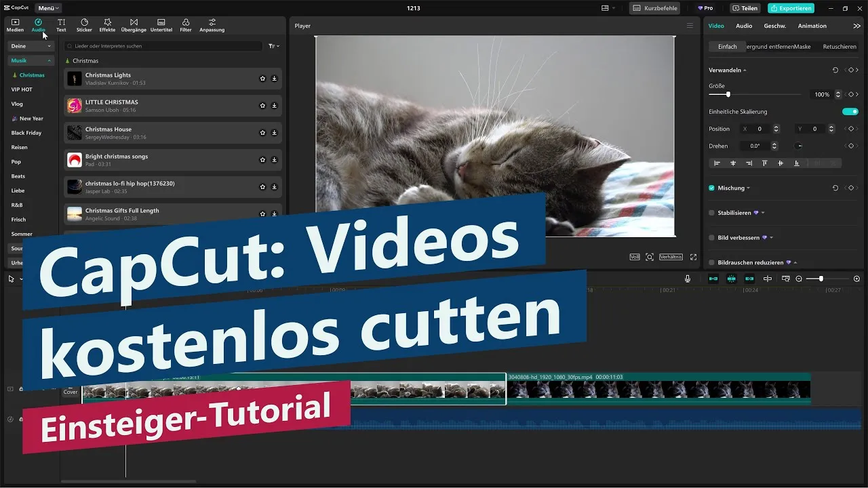Image resolution: width=868 pixels, height=488 pixels.
Task: Enable the Stabilisieren checkbox
Action: point(711,213)
